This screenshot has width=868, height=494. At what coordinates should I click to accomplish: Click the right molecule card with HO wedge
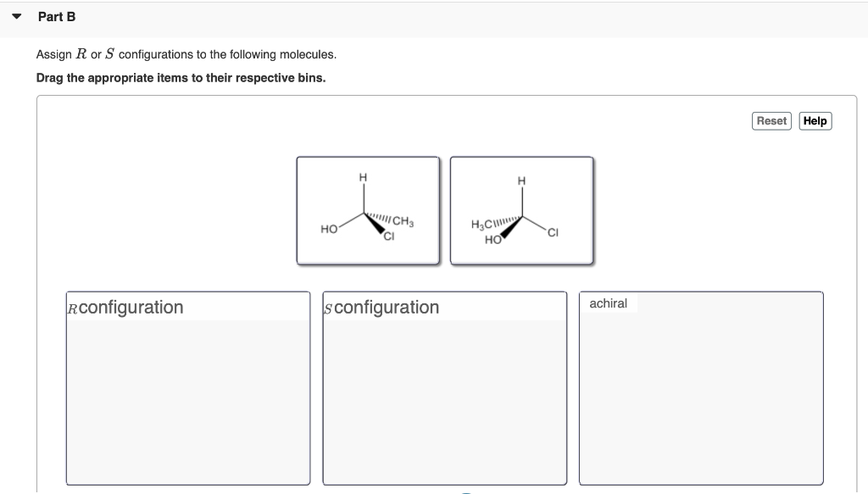point(521,209)
